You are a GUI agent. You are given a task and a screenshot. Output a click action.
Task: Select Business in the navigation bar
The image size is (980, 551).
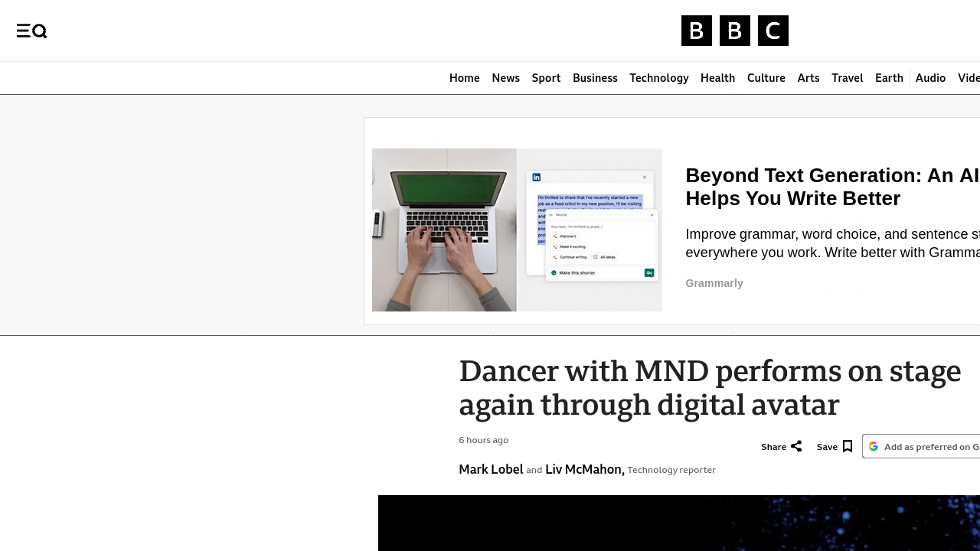point(595,78)
